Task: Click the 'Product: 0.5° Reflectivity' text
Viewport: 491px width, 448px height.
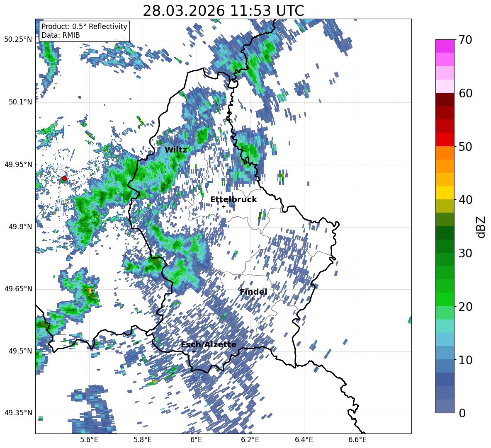Action: coord(84,26)
